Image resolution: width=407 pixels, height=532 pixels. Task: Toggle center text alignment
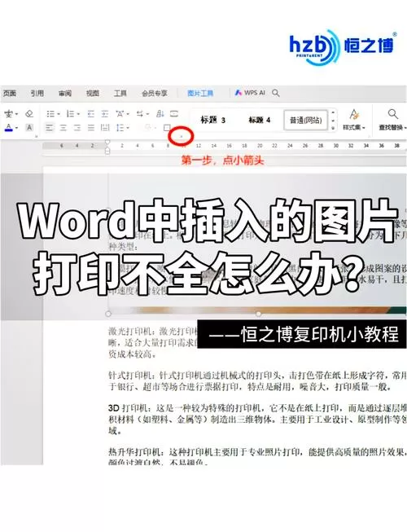63,128
